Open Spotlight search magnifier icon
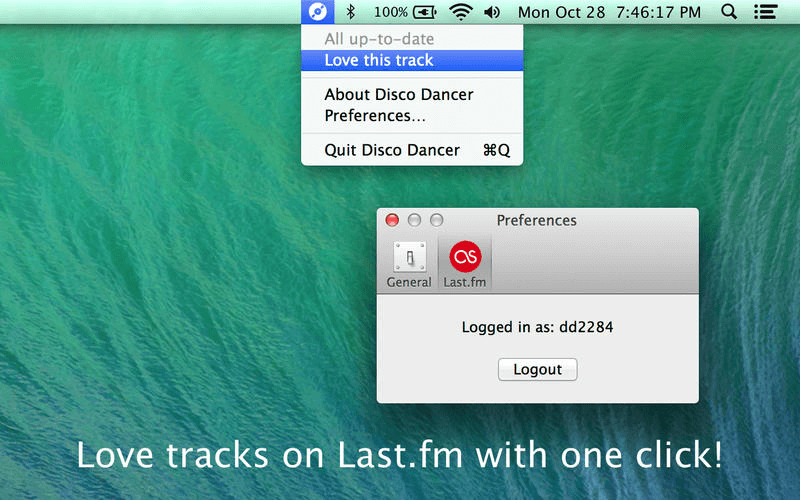The image size is (800, 500). click(x=729, y=12)
